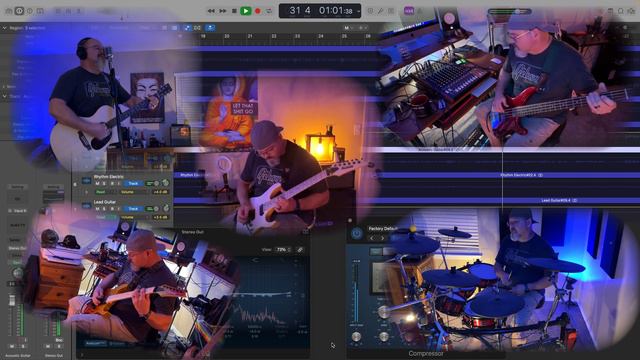Open the Stereo Out output slot dropdown

[x=17, y=248]
